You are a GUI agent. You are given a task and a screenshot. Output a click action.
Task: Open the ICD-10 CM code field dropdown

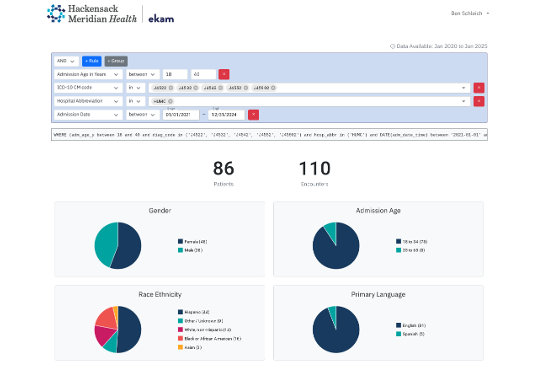[88, 88]
